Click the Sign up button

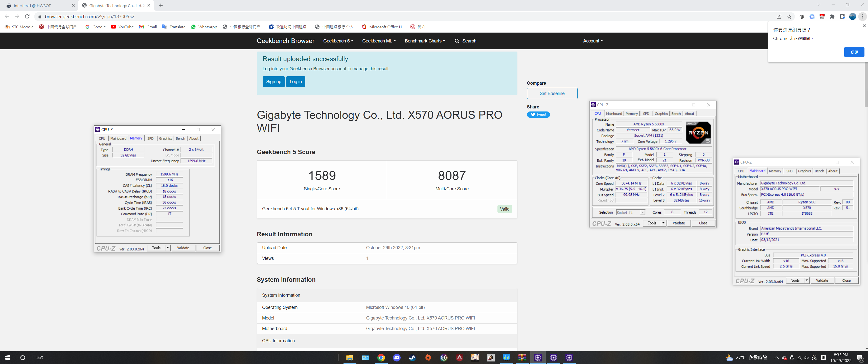(273, 82)
